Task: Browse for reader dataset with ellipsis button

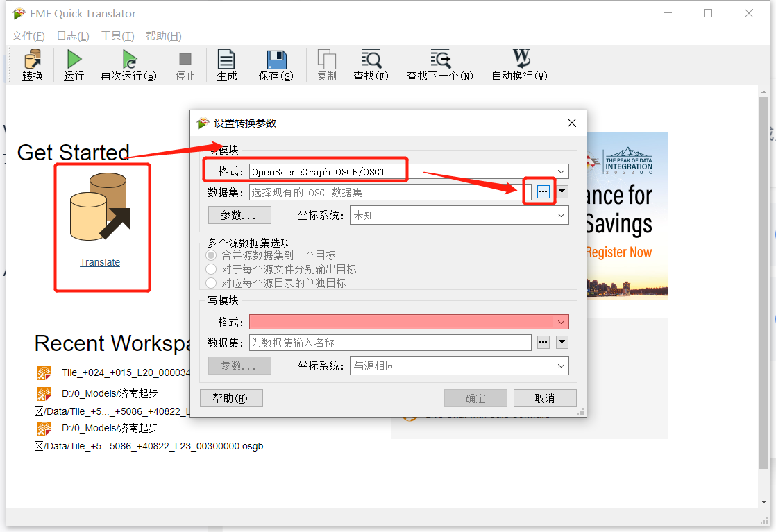Action: pyautogui.click(x=543, y=191)
